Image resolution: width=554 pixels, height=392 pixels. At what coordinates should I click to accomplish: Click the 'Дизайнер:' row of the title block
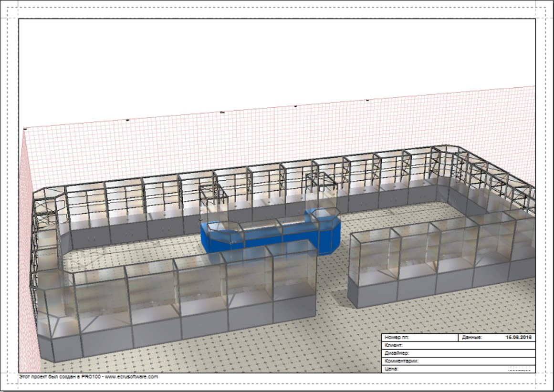coord(459,353)
